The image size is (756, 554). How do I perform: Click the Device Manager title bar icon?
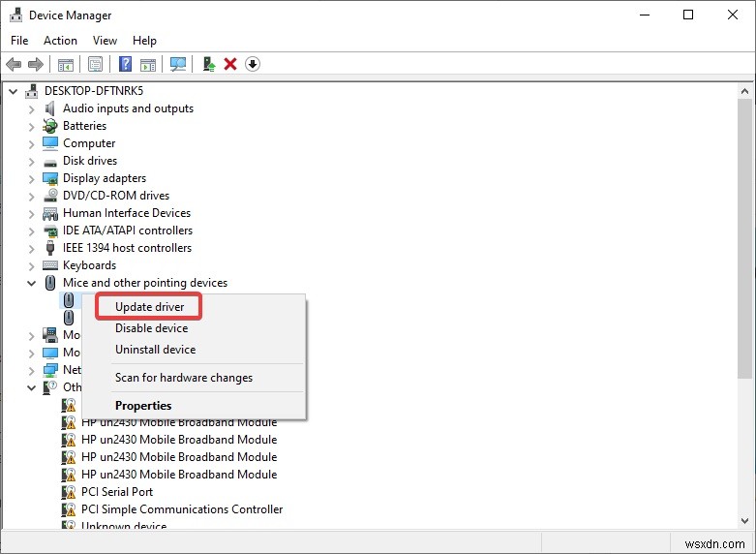[15, 15]
